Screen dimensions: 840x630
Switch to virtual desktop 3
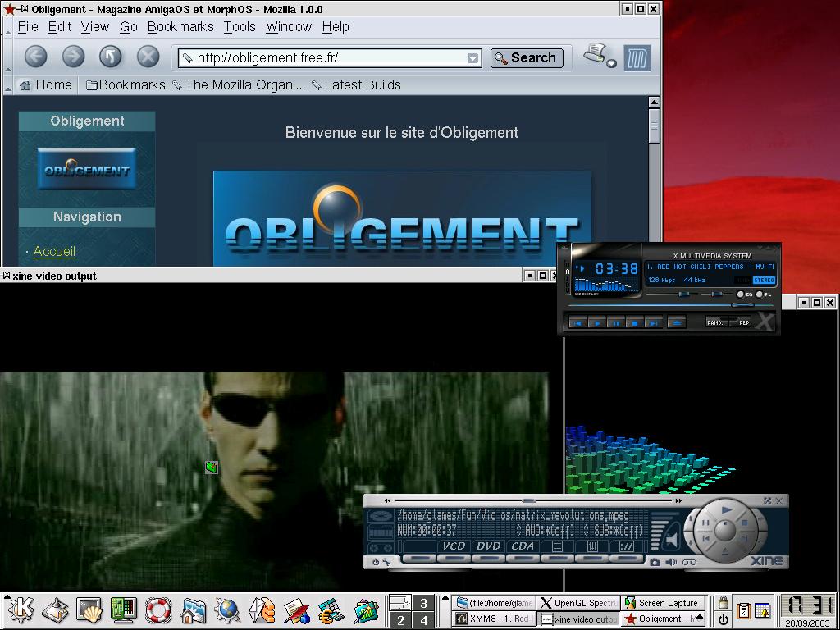[x=423, y=603]
